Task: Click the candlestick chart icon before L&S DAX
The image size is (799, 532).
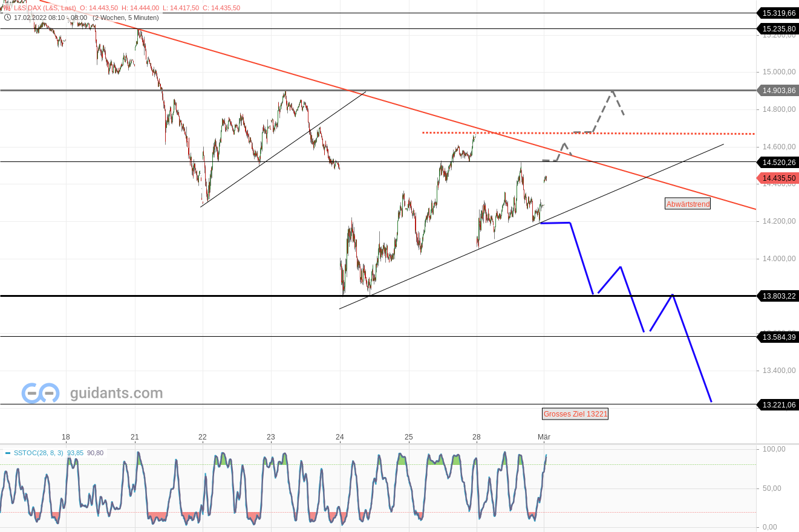Action: coord(7,8)
